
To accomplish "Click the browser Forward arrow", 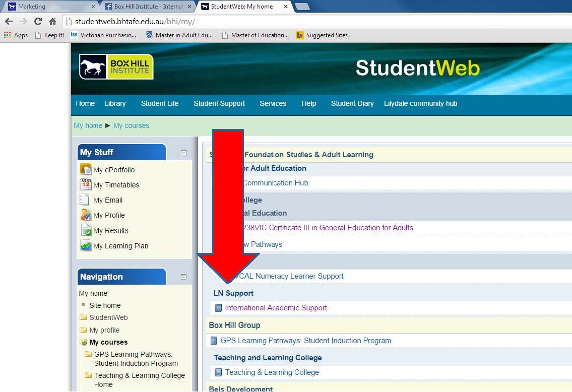I will click(23, 22).
